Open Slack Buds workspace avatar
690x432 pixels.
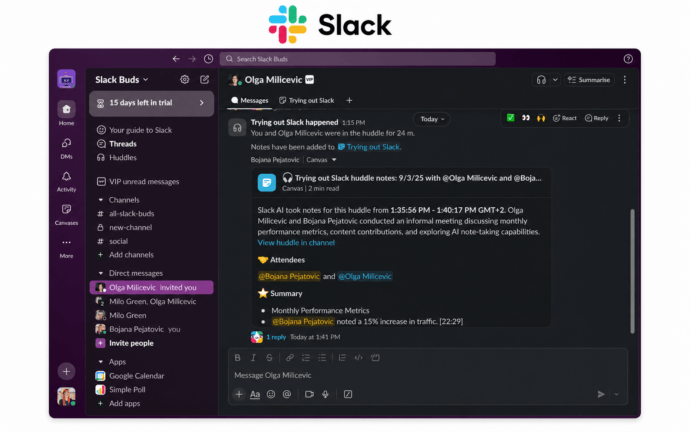coord(66,79)
